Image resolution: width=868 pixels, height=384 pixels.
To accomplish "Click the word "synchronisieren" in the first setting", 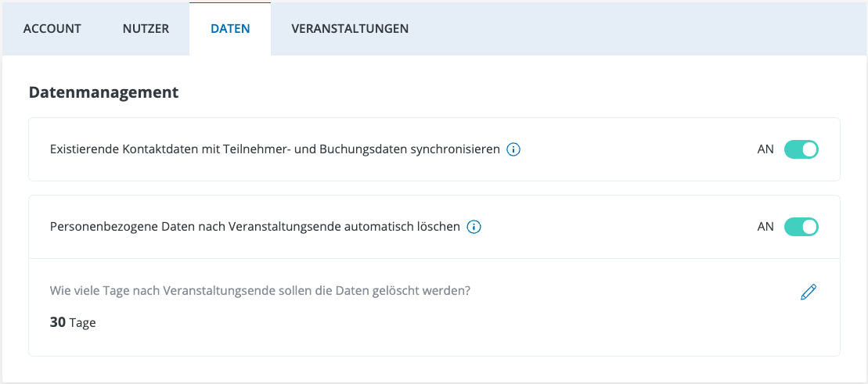I will click(x=455, y=149).
